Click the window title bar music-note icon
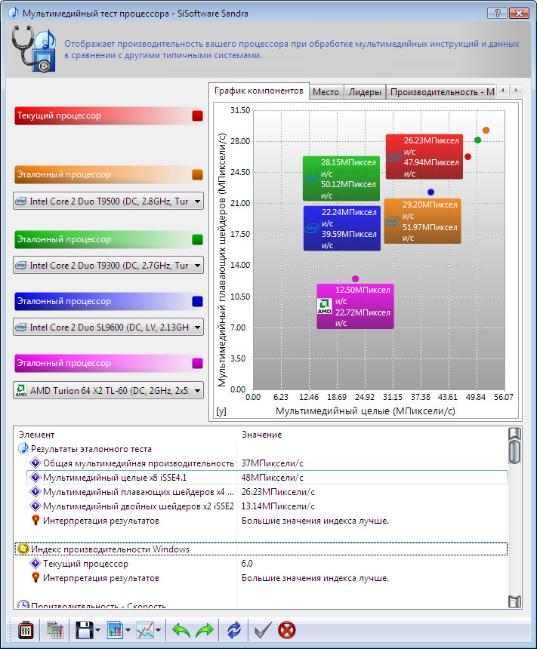The image size is (537, 649). [x=13, y=13]
